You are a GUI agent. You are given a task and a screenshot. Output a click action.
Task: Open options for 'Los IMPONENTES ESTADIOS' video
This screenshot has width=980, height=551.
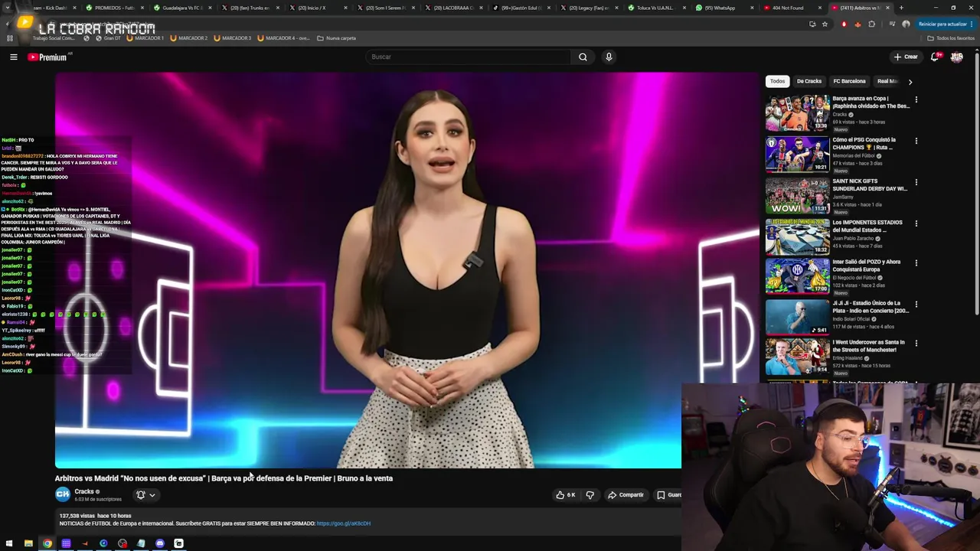916,223
